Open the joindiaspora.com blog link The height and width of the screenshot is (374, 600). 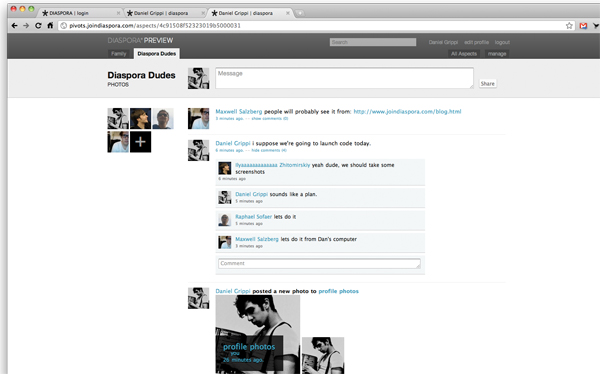pos(407,111)
